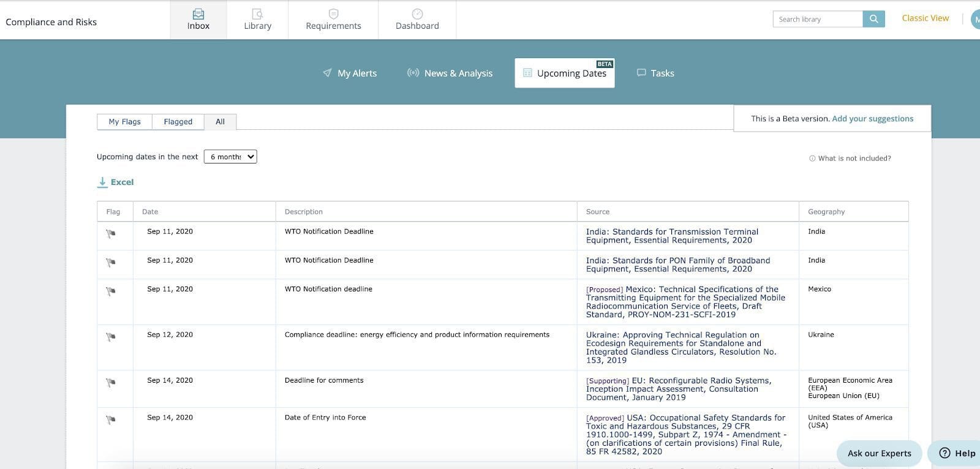Flag the India Transmission Terminal Equipment row

[x=111, y=234]
